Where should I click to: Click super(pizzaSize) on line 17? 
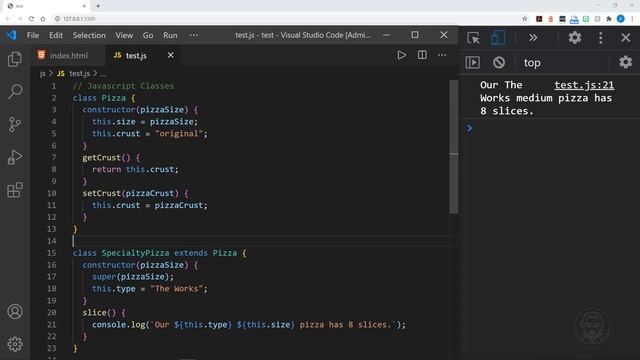(x=130, y=277)
